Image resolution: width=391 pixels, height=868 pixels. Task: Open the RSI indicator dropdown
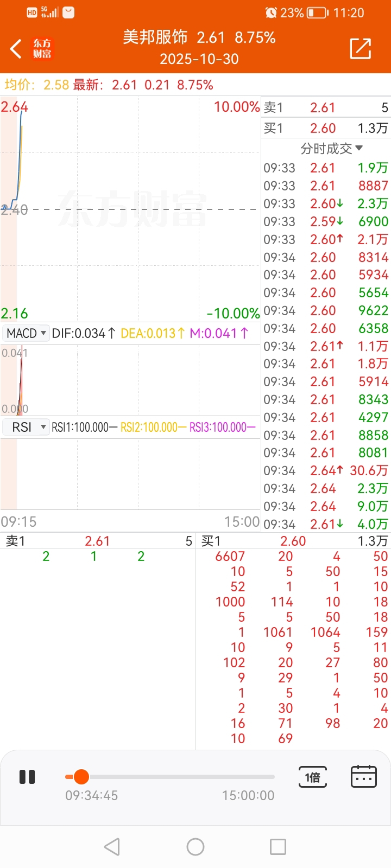point(26,427)
